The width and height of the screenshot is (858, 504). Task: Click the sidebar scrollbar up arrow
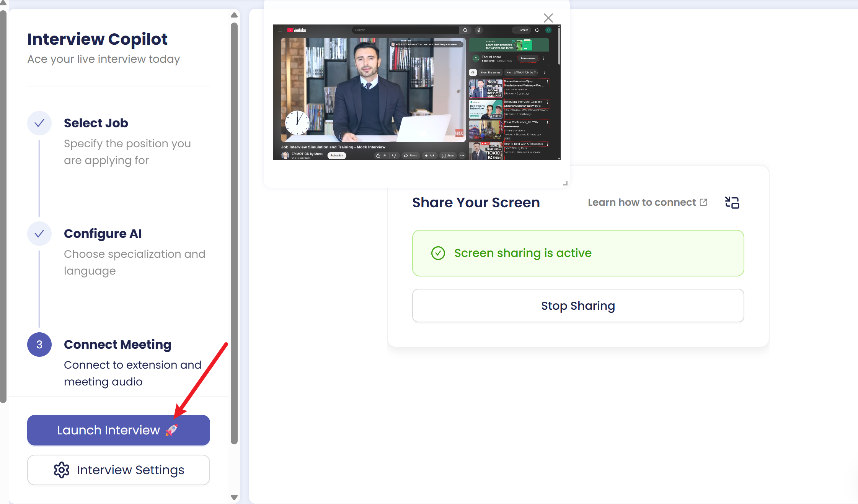click(234, 15)
